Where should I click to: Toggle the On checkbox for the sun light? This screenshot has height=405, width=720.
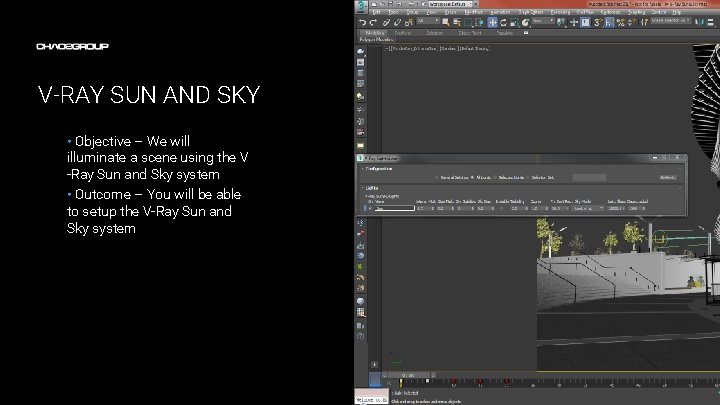click(x=370, y=208)
